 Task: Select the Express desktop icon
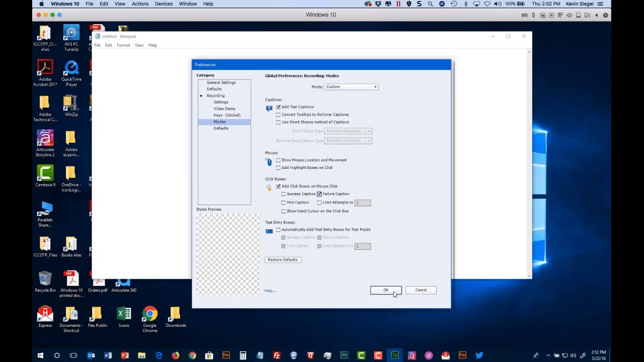45,317
